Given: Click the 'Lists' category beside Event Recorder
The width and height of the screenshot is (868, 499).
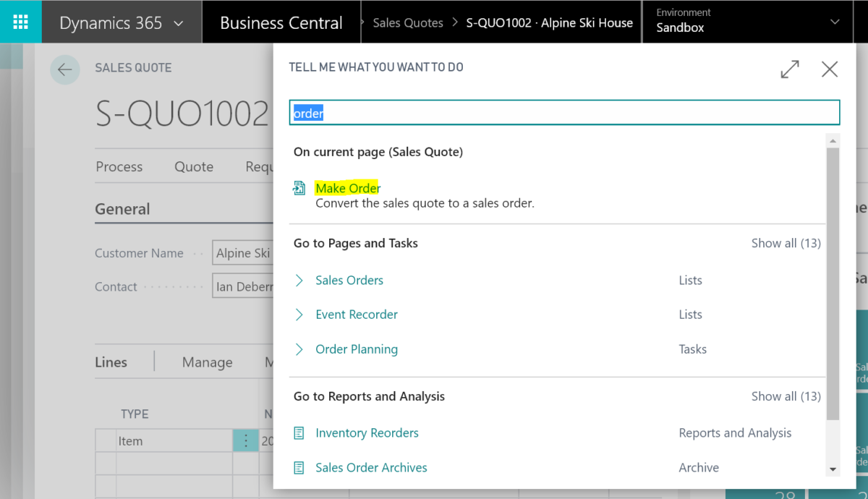Looking at the screenshot, I should 690,315.
